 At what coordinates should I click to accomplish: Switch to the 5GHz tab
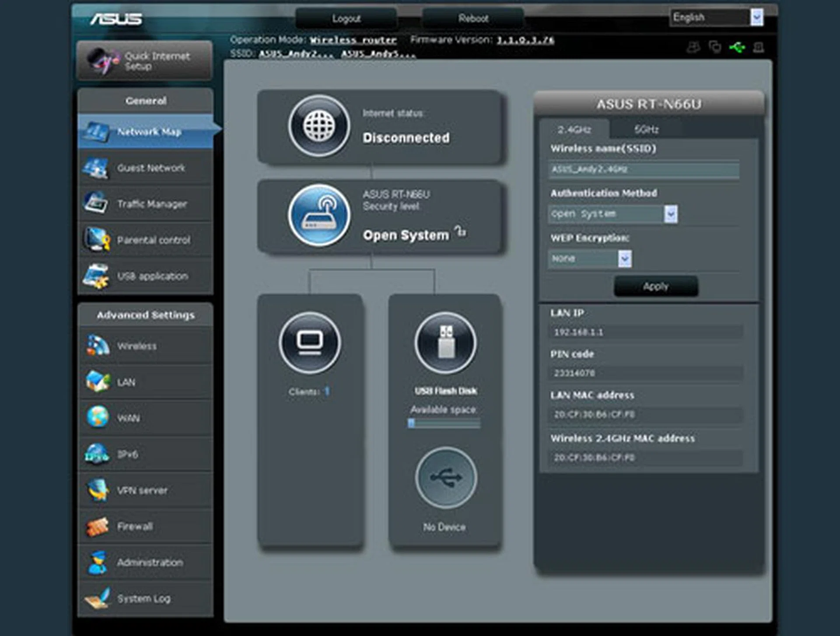point(646,129)
